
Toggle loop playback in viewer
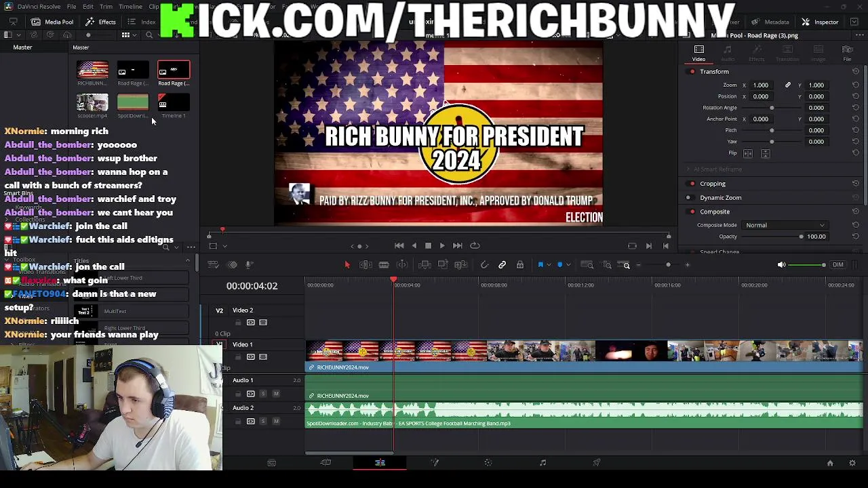coord(475,246)
